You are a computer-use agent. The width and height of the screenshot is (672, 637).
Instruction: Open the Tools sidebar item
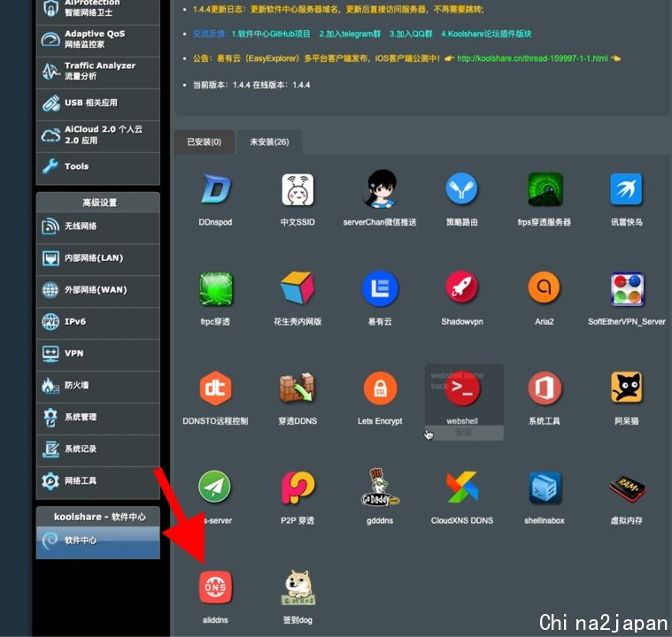pyautogui.click(x=98, y=166)
